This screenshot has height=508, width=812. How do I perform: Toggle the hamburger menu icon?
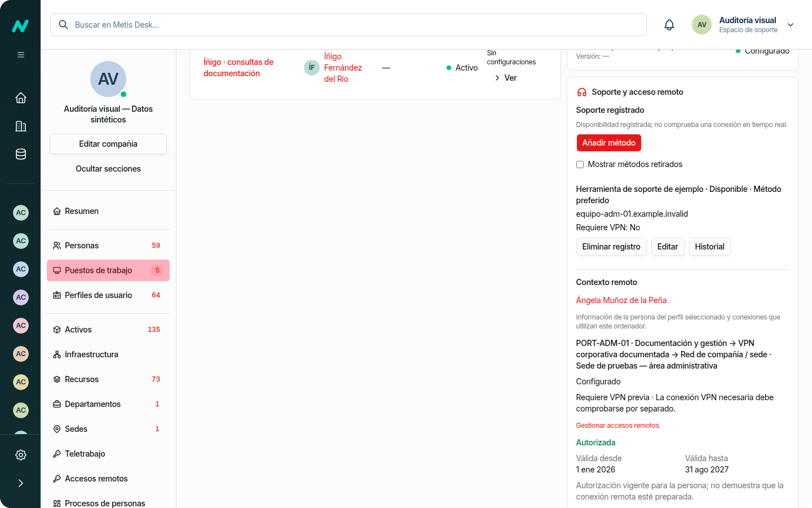tap(21, 55)
